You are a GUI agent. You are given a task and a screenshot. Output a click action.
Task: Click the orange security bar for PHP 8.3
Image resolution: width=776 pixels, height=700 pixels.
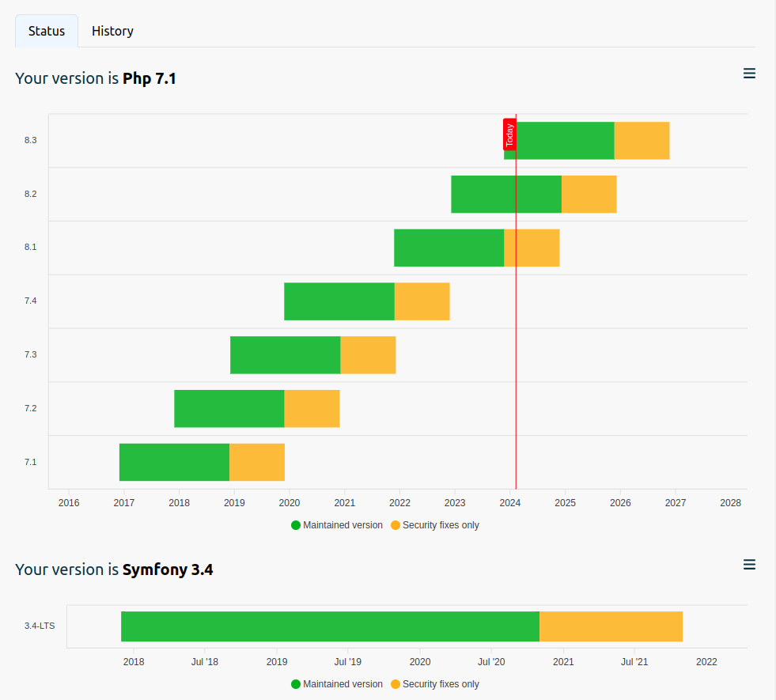(642, 141)
